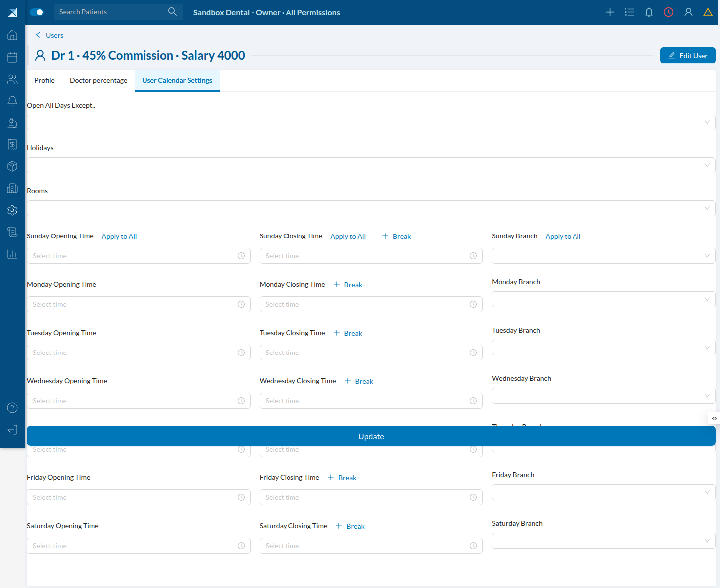Viewport: 720px width, 588px height.
Task: Expand the Open All Days Except dropdown
Action: coord(371,122)
